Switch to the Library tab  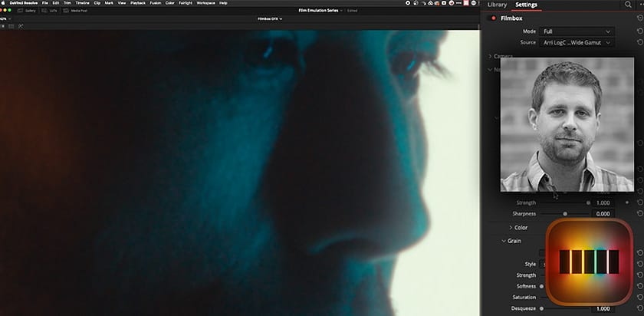click(x=497, y=5)
